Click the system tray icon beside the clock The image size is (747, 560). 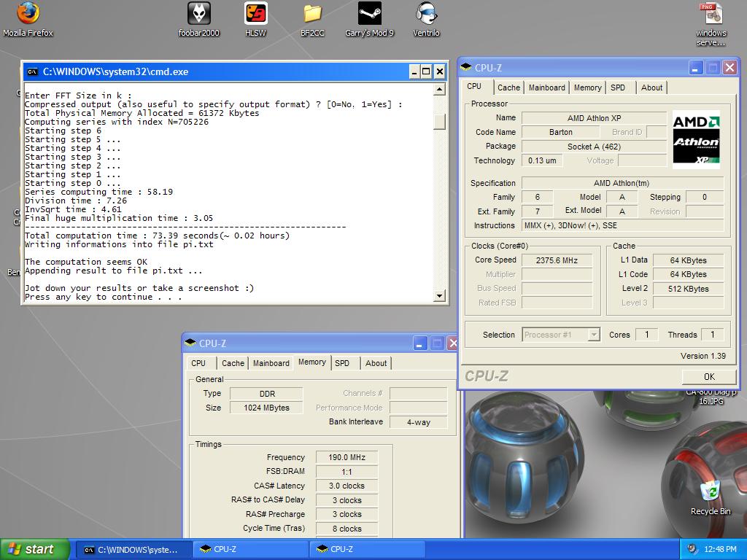coord(692,549)
